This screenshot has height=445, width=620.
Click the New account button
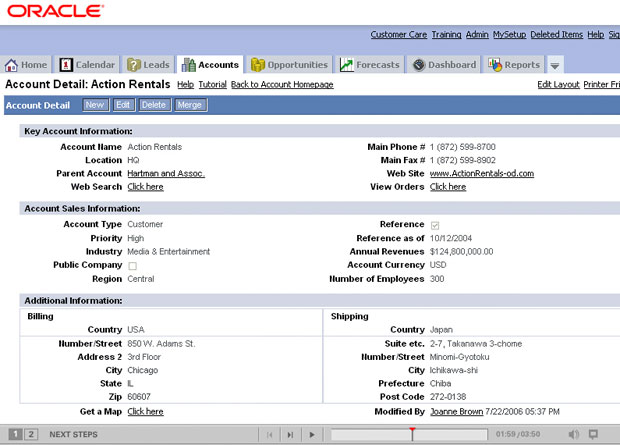(95, 105)
